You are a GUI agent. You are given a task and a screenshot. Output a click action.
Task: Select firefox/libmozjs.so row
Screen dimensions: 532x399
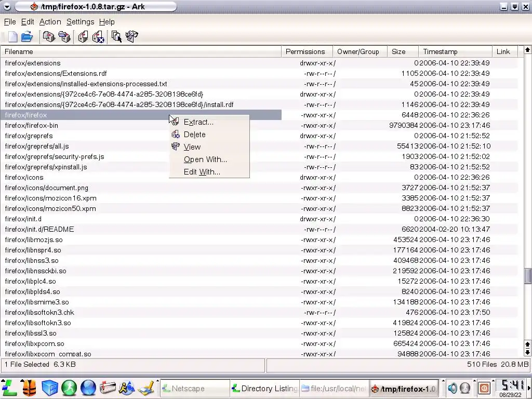(259, 240)
